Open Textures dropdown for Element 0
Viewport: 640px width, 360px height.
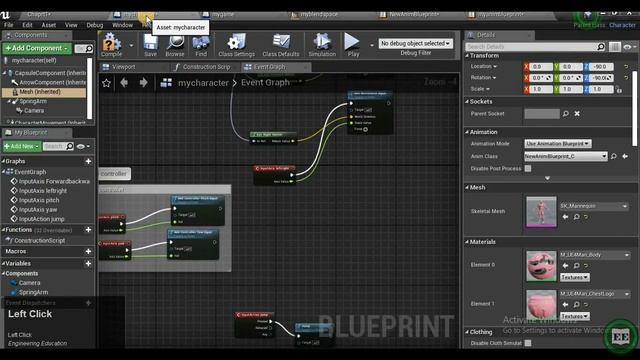pyautogui.click(x=574, y=278)
